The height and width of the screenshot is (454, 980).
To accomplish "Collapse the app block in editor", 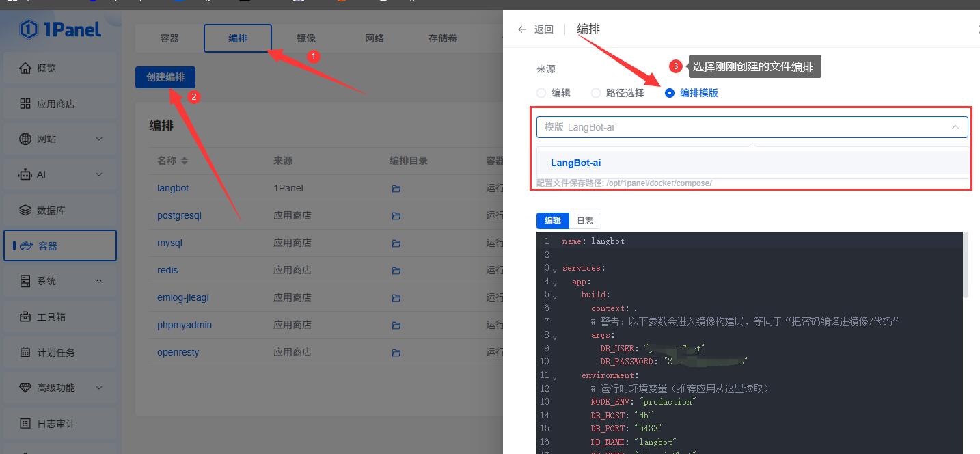I will point(554,283).
